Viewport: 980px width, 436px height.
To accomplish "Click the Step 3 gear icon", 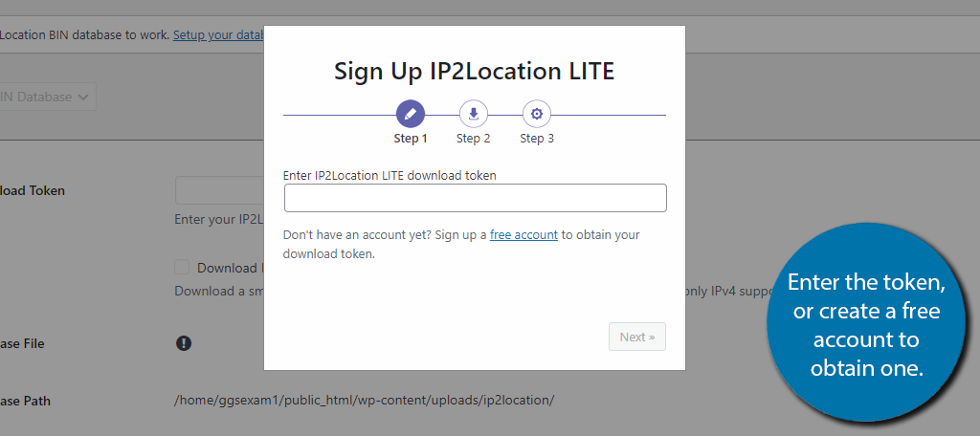I will pos(537,115).
